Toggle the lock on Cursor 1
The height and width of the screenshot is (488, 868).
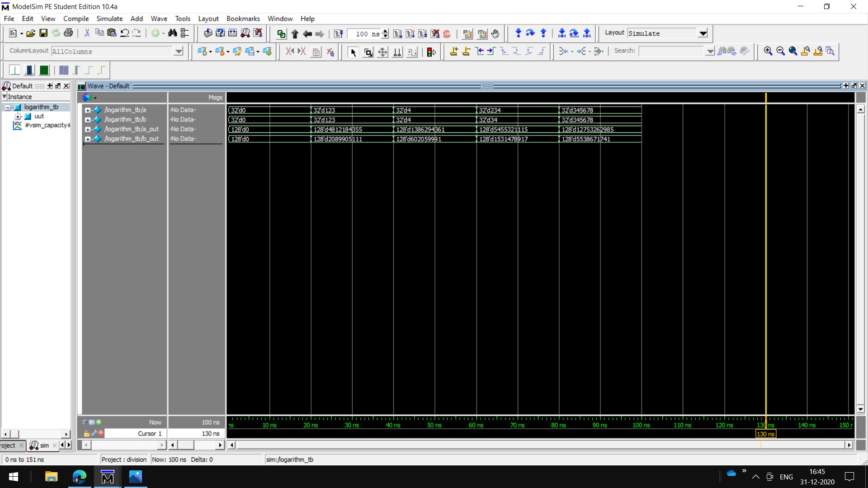click(x=87, y=434)
